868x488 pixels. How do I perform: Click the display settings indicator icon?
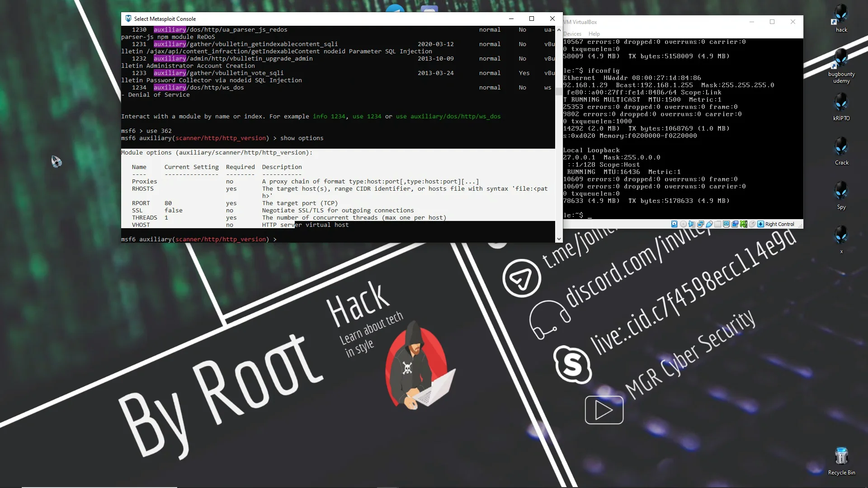coord(726,224)
